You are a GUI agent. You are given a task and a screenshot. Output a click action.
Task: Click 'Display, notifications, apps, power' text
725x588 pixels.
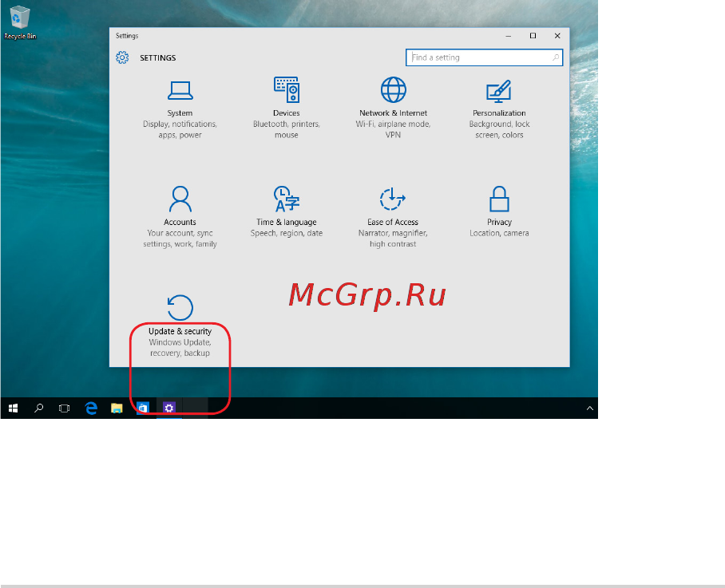tap(180, 129)
